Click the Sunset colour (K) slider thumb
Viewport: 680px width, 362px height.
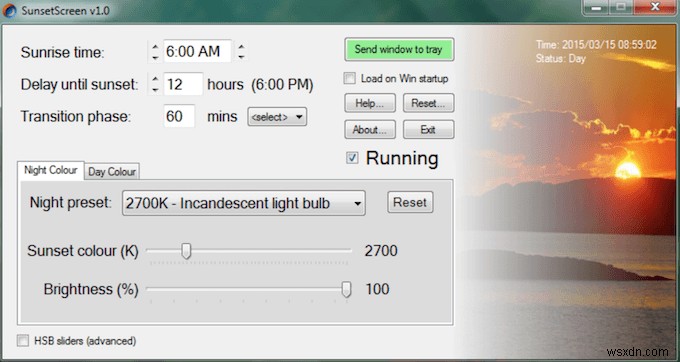[186, 251]
